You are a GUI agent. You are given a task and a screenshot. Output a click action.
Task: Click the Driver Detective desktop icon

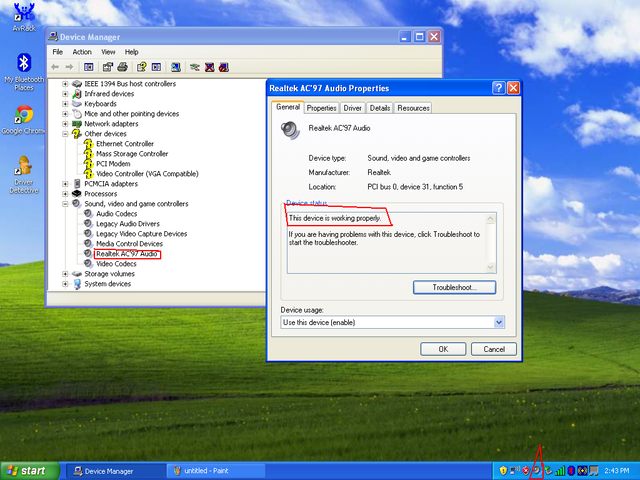(x=24, y=175)
